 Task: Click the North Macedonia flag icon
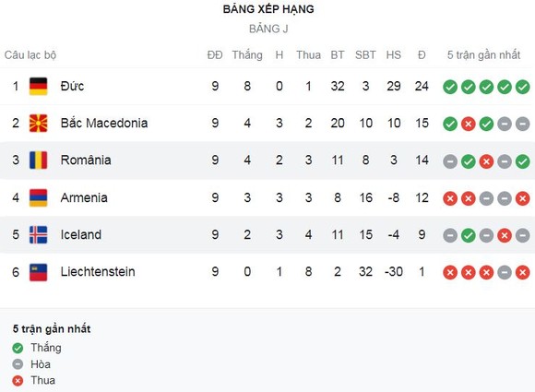click(x=38, y=124)
